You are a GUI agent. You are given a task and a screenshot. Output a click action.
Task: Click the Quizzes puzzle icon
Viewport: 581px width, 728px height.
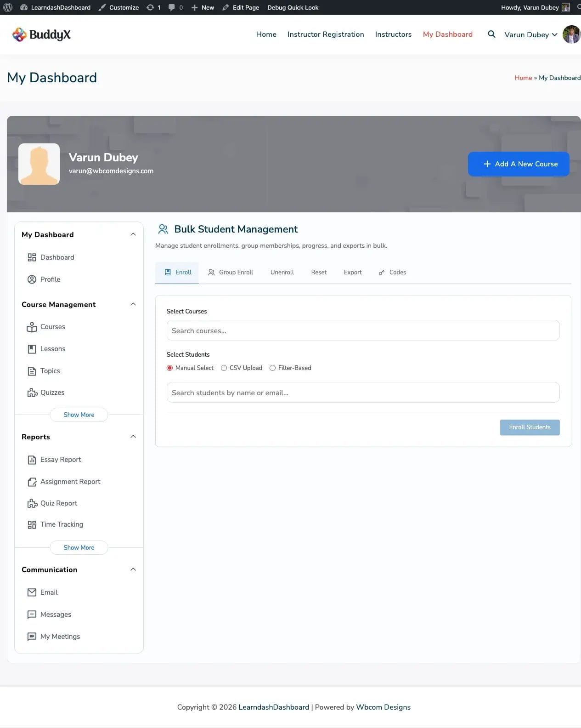(32, 392)
